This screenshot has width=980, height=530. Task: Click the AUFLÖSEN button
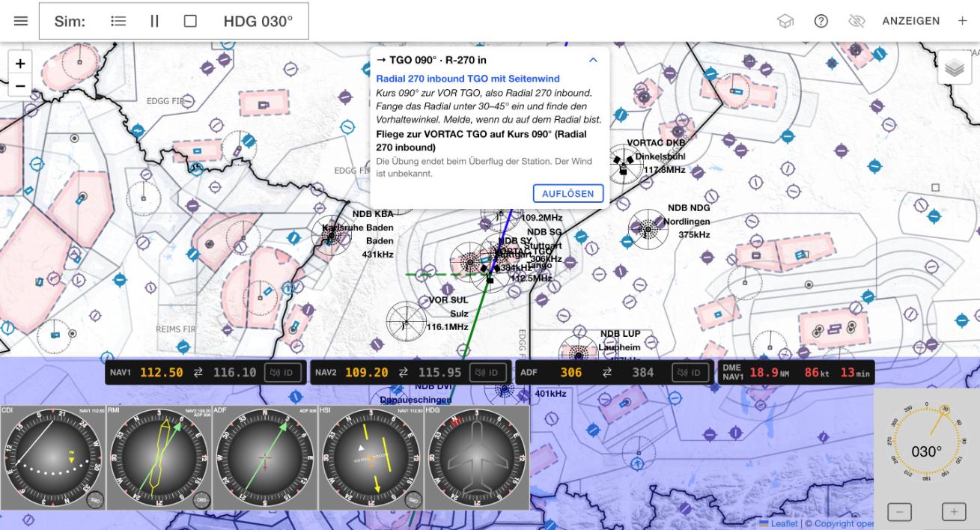[568, 193]
